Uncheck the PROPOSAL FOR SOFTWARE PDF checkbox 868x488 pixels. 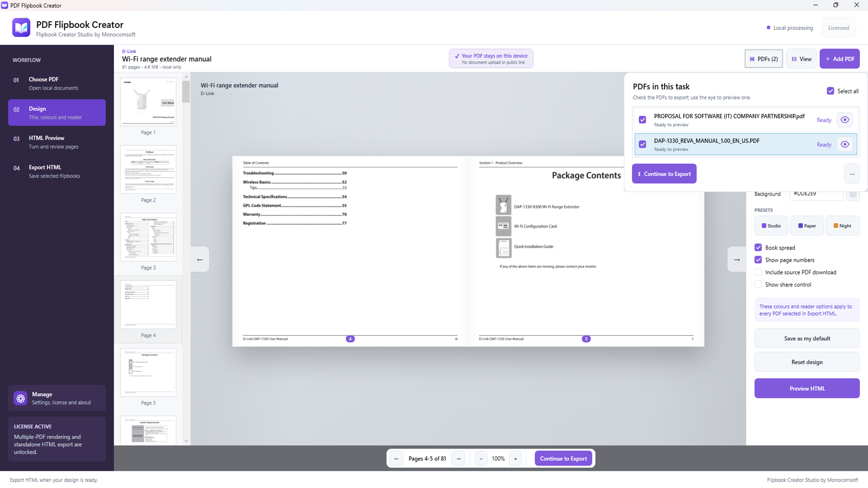642,120
